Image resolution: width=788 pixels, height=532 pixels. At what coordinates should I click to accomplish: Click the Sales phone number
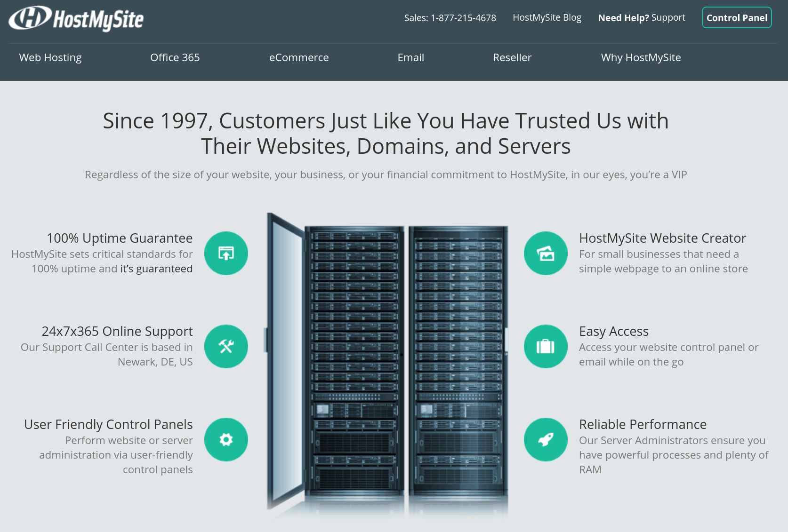click(x=450, y=18)
